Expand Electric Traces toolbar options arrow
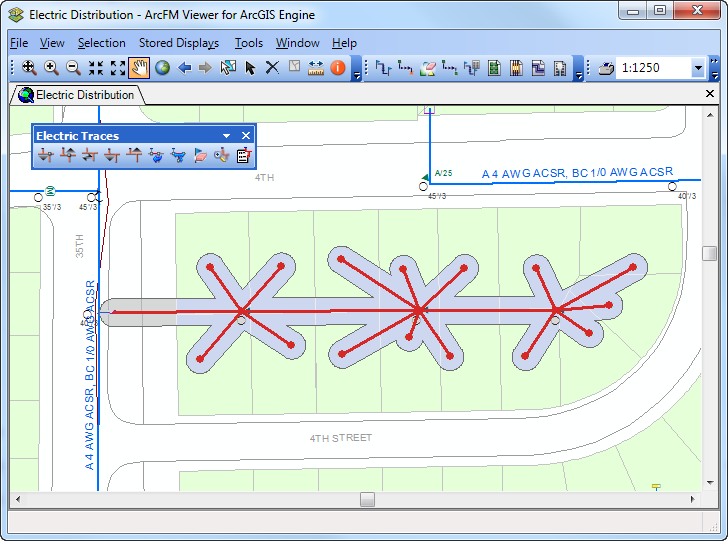 (x=227, y=135)
